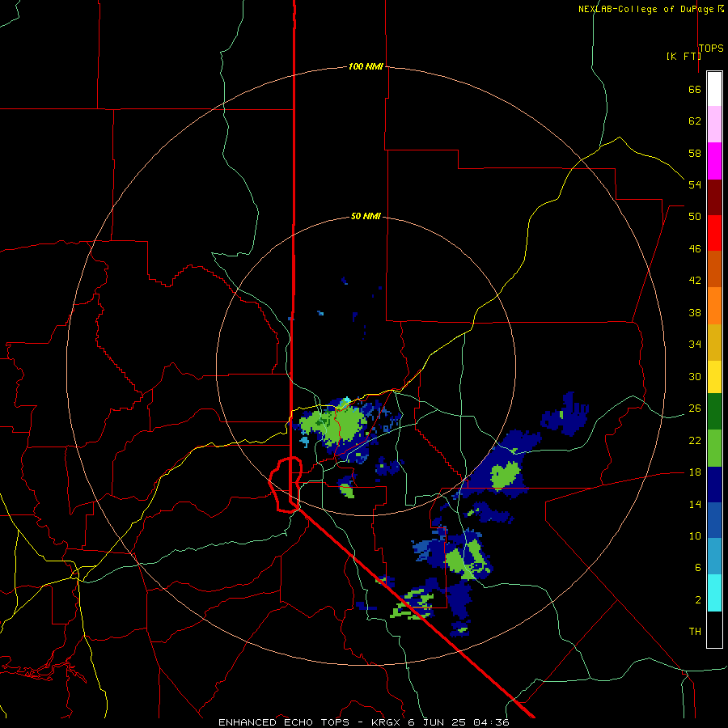
Task: Click the 54 legend value label
Action: pos(695,184)
